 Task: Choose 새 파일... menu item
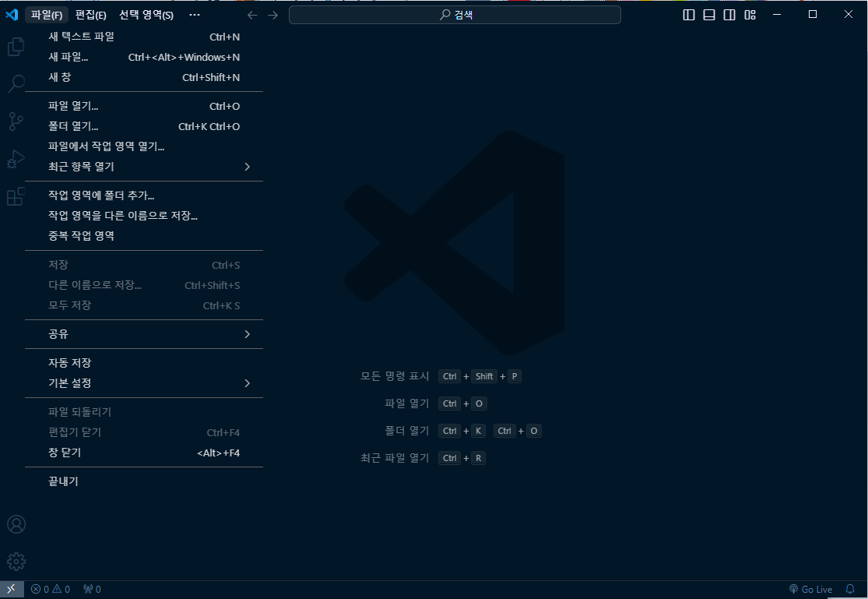(x=144, y=57)
